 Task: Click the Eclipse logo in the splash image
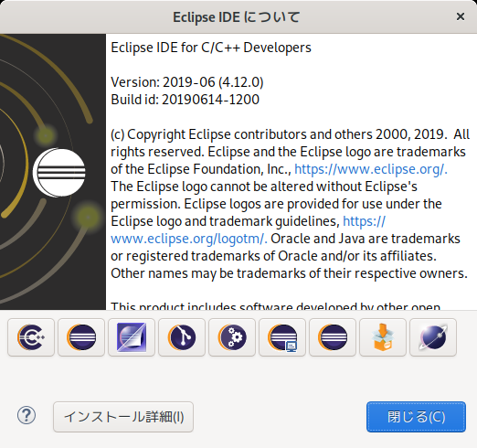(59, 172)
